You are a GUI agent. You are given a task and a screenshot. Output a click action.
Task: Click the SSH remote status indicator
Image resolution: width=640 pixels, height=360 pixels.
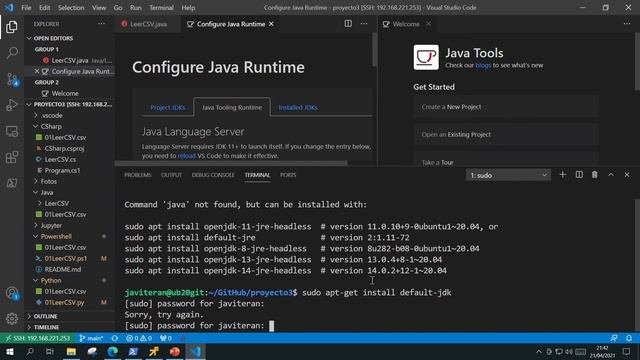(38, 338)
